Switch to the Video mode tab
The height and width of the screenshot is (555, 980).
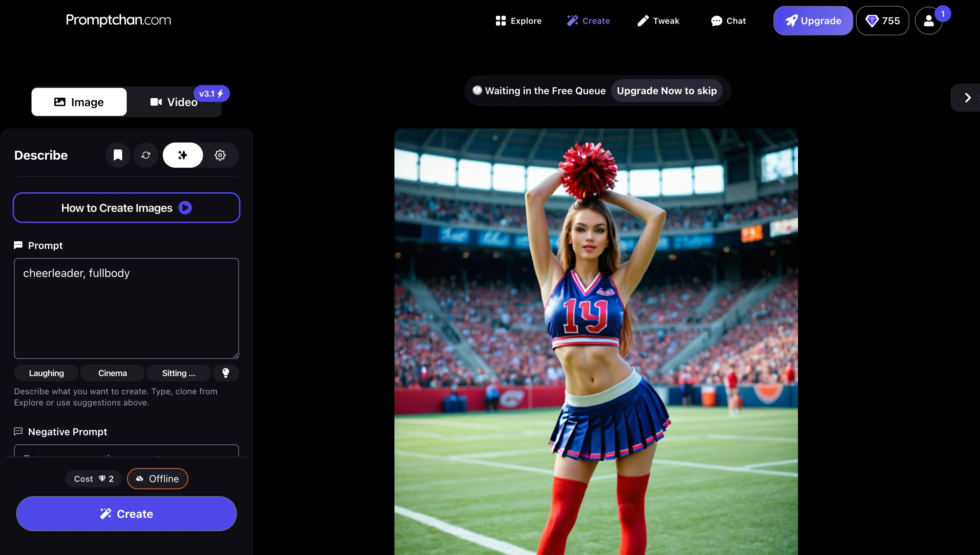pos(174,102)
